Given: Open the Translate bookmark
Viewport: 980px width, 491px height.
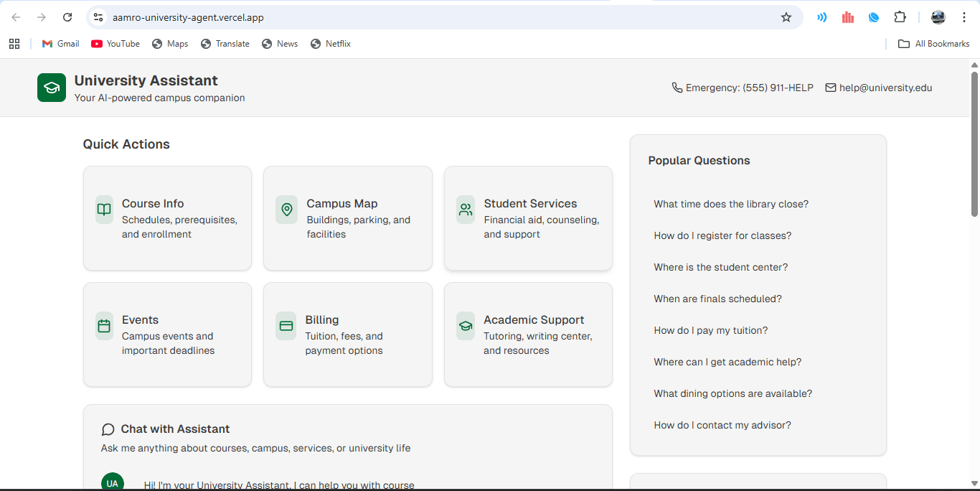Looking at the screenshot, I should 225,44.
